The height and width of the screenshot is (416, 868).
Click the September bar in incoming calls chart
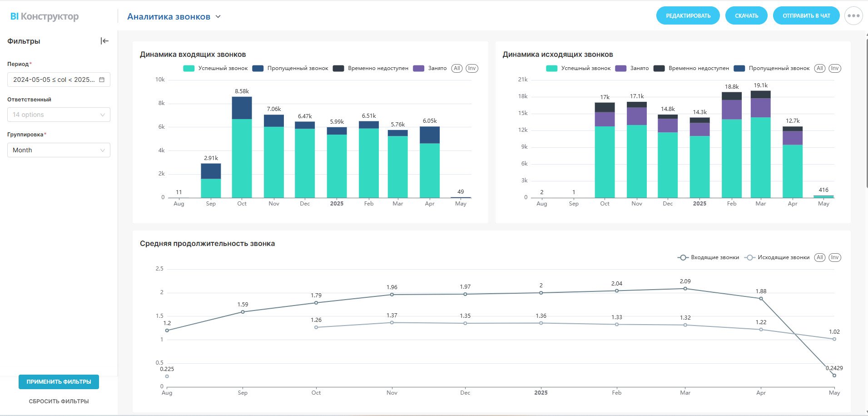tap(211, 180)
